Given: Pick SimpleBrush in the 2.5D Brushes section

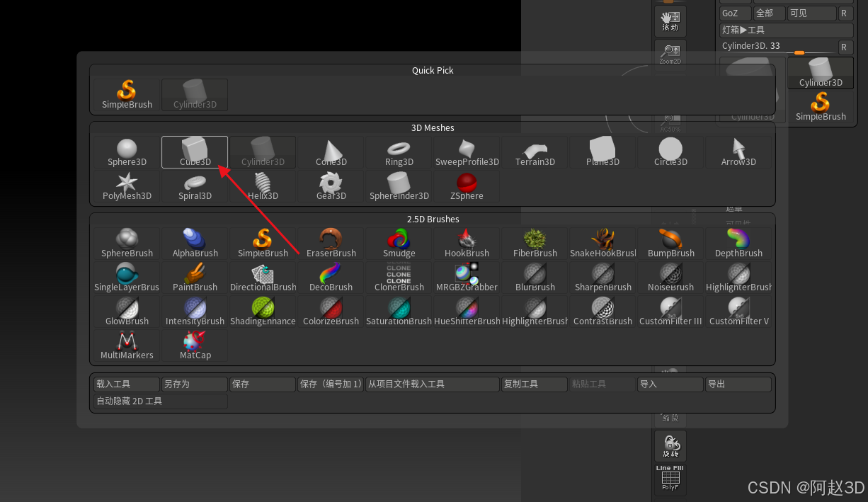Looking at the screenshot, I should [263, 244].
